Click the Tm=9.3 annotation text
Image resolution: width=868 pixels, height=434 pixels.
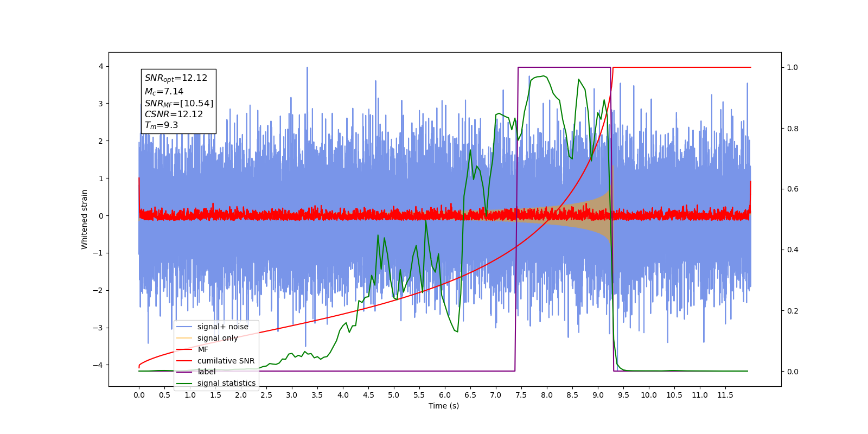point(161,125)
